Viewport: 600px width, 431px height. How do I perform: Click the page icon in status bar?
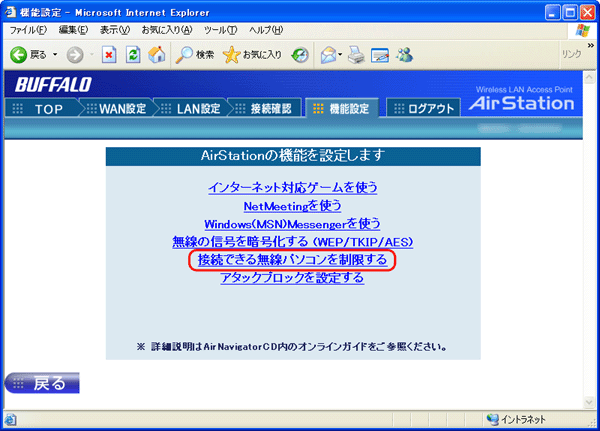[x=10, y=420]
